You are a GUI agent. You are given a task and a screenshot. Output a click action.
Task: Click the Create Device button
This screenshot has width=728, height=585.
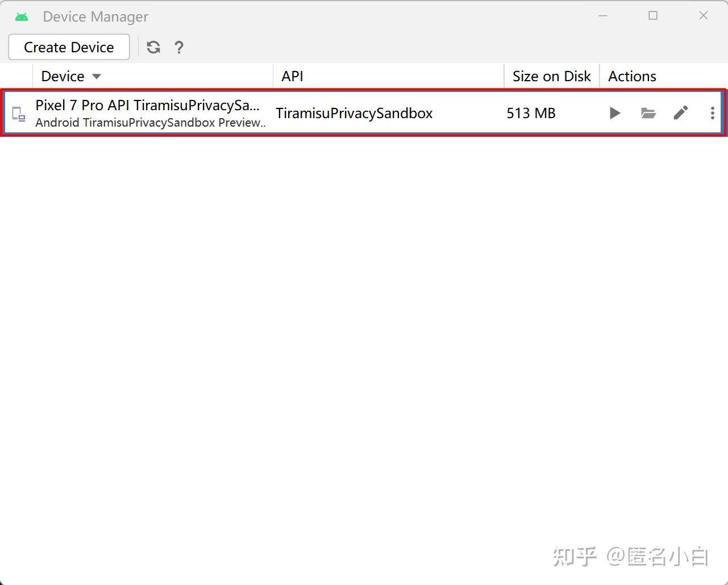69,47
